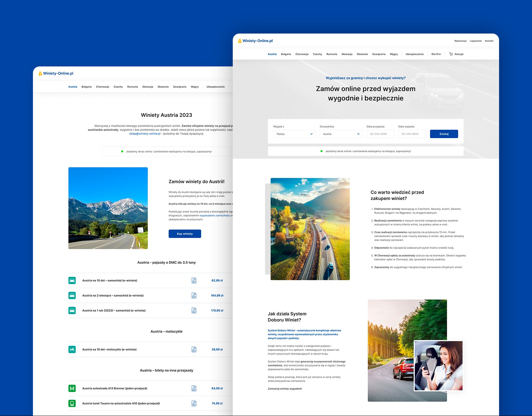532x416 pixels.
Task: Open Ubezpieczenia in the right navigation bar
Action: click(x=414, y=54)
